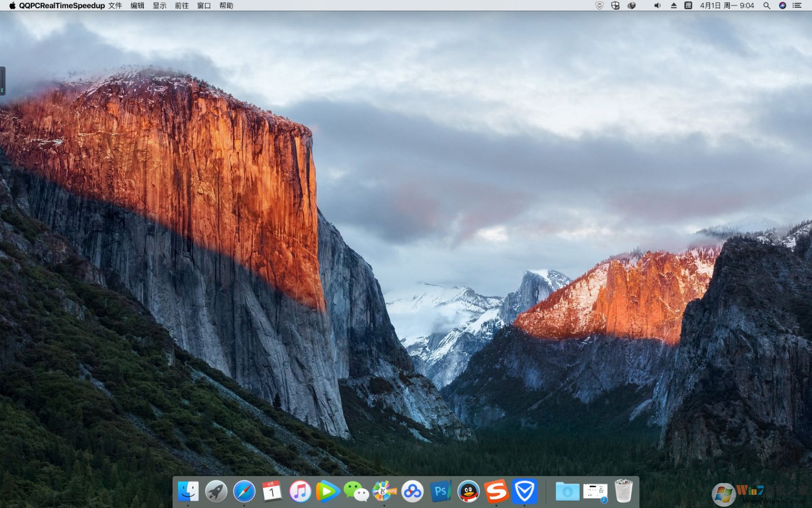Open Tencent PC Manager shield in Dock
812x508 pixels.
coord(524,491)
